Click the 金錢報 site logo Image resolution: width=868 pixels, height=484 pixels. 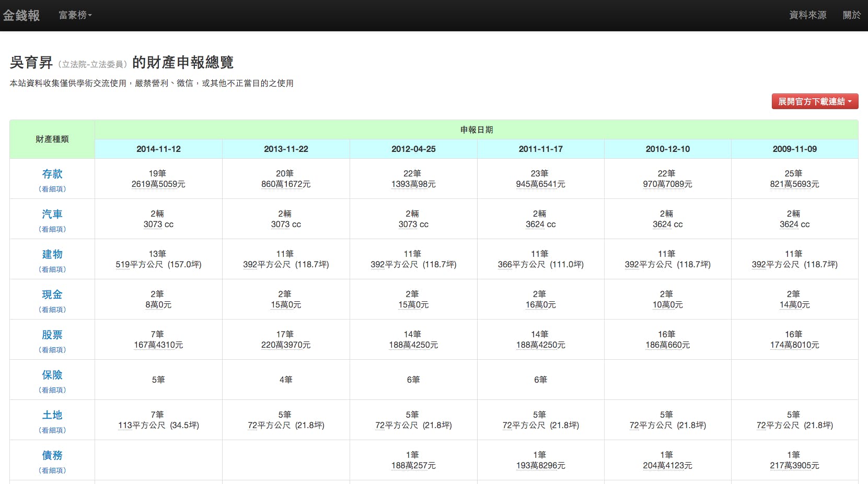point(22,15)
